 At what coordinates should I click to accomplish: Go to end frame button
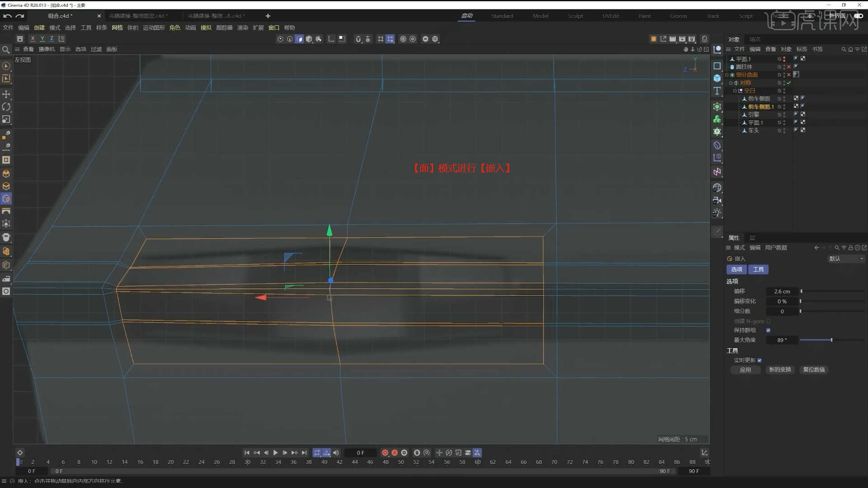coord(304,453)
